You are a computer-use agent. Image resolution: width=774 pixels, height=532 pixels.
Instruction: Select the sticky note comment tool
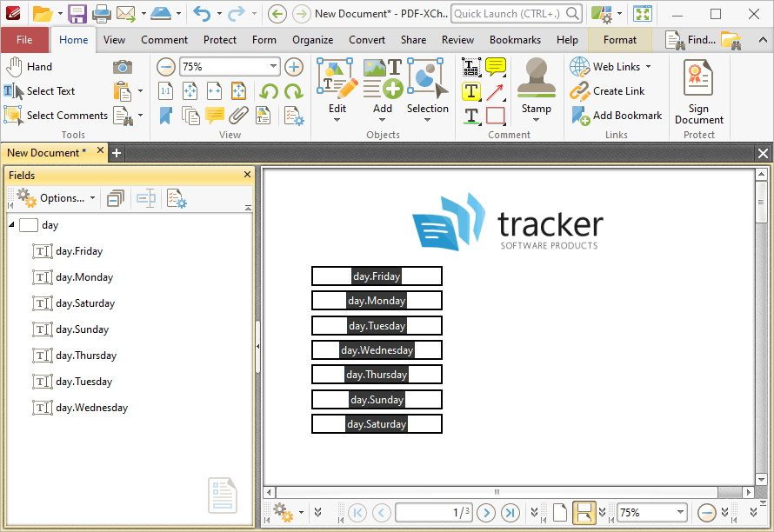pos(496,67)
